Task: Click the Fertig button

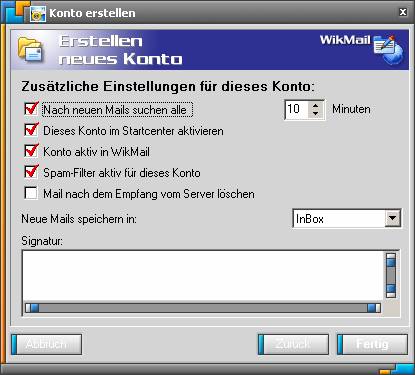Action: (372, 344)
